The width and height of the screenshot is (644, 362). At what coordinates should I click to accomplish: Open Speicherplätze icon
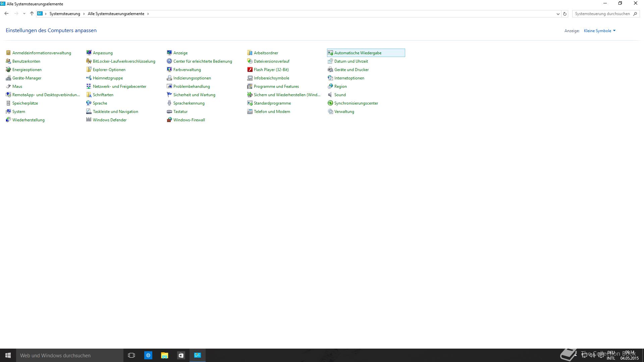tap(8, 103)
